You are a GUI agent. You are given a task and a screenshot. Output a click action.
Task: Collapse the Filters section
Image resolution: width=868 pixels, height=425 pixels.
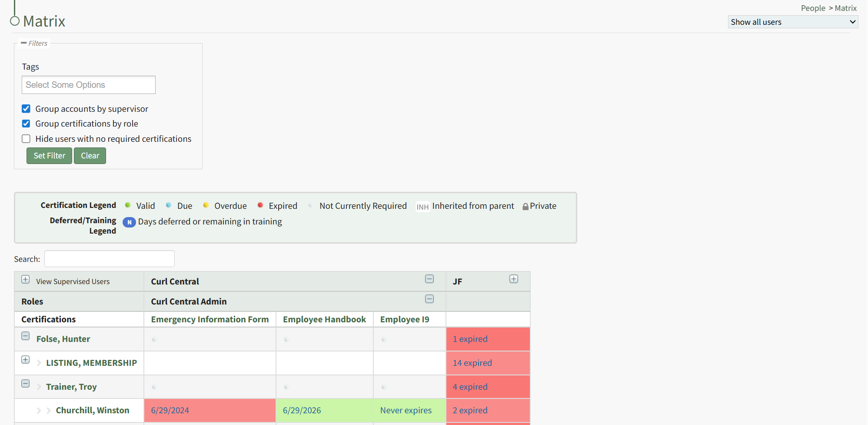coord(24,43)
